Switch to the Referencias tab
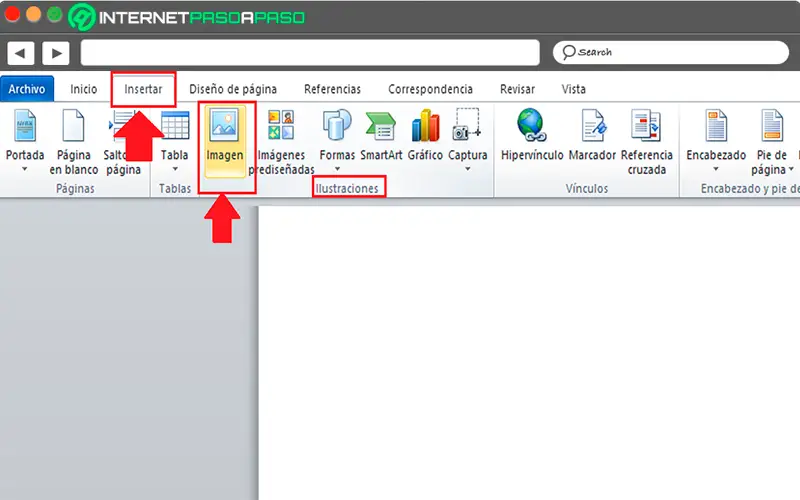Screen dimensions: 800x500 [x=333, y=89]
